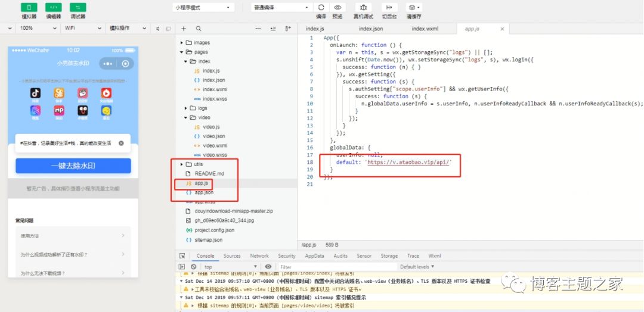644x312 pixels.
Task: Click the hide file tree panel icon
Action: coord(288,29)
